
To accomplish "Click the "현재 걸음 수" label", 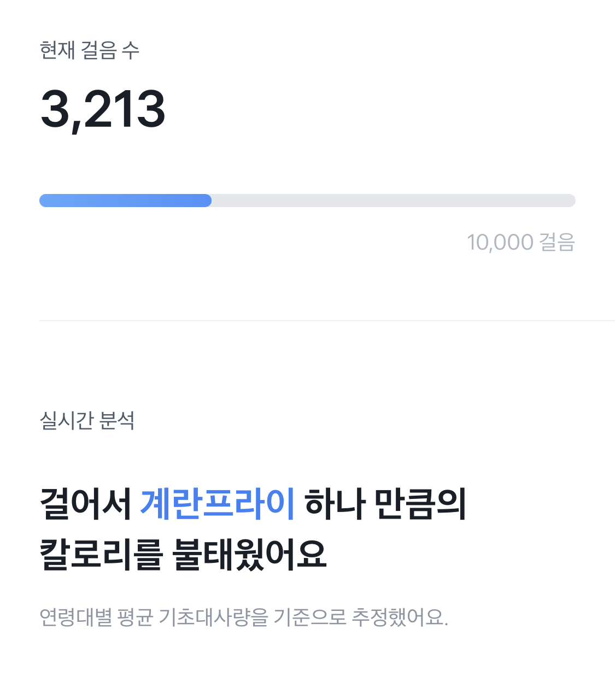I will click(x=90, y=50).
